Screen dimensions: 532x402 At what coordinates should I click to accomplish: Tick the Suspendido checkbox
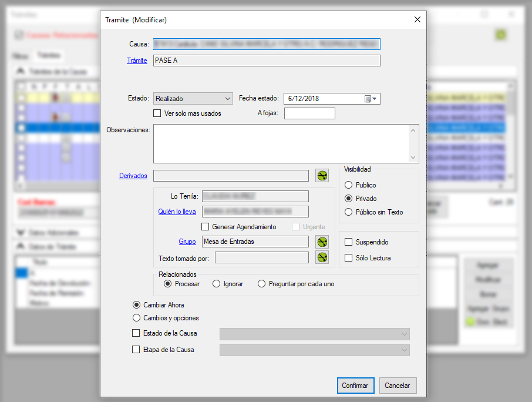click(349, 242)
